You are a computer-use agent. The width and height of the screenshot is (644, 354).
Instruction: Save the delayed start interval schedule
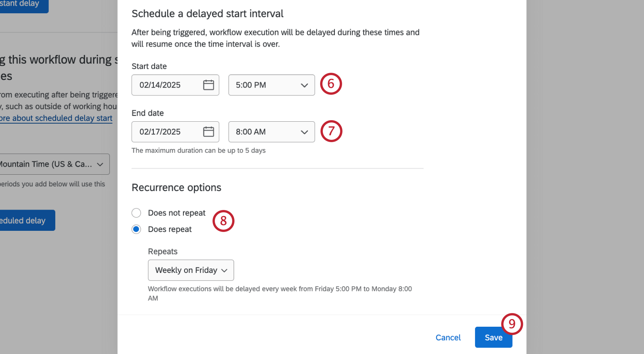point(493,337)
